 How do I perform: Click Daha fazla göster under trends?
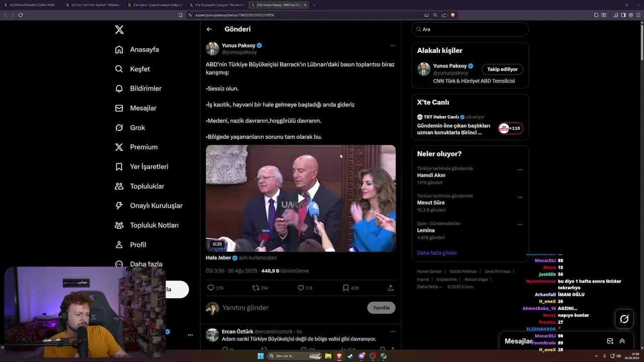(437, 253)
